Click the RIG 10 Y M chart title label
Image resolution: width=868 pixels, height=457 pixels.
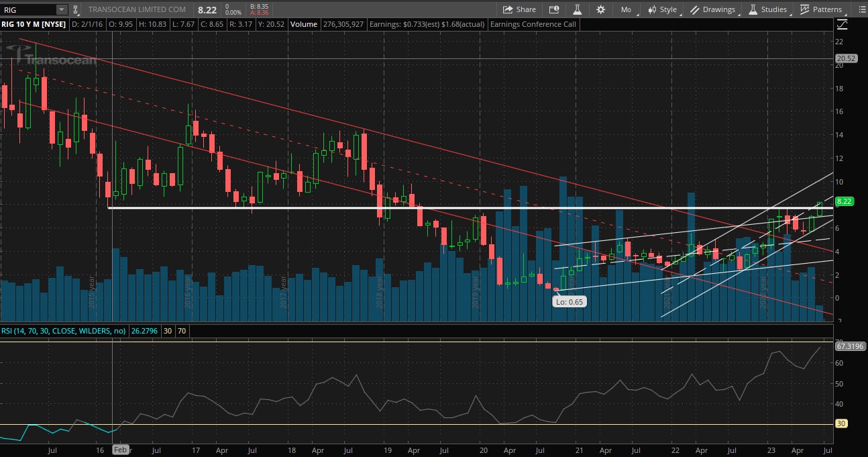pos(32,24)
